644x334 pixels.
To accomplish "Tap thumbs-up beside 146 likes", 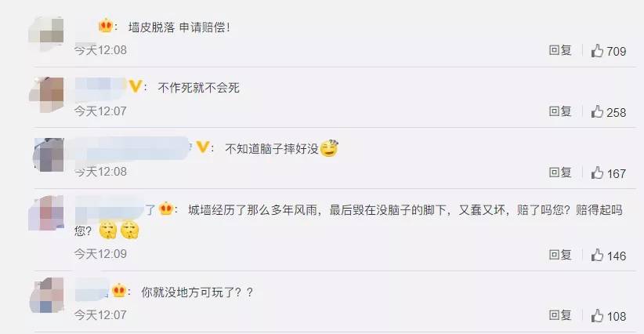I will (x=597, y=255).
